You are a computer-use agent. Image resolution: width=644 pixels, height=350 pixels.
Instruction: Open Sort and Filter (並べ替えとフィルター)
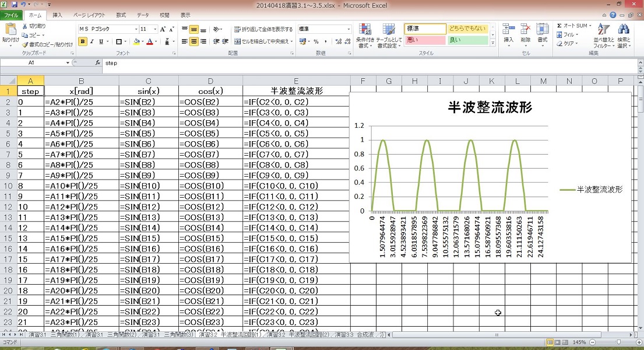pyautogui.click(x=604, y=36)
